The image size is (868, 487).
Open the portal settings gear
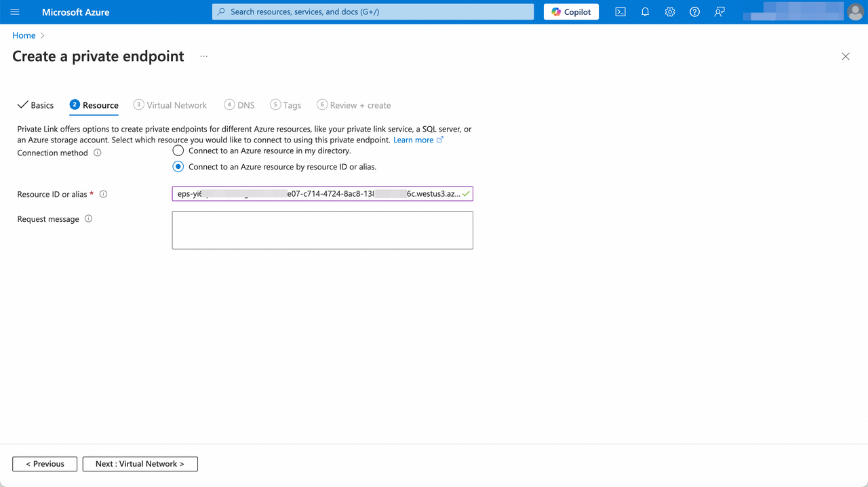669,12
